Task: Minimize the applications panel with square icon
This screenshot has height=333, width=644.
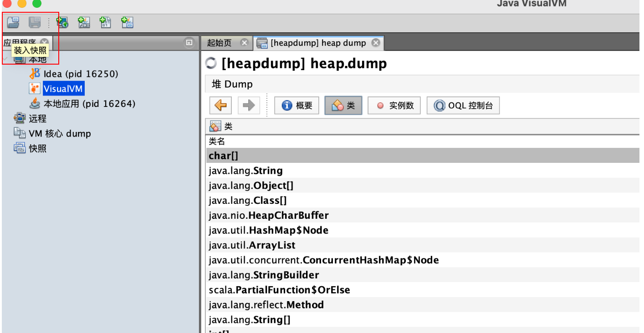Action: tap(189, 42)
